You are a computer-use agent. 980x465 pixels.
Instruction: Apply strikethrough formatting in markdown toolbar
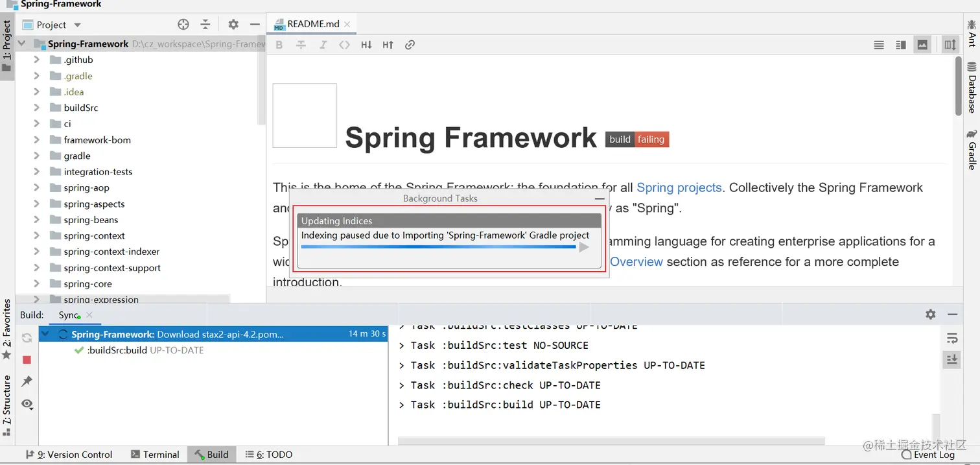click(301, 45)
